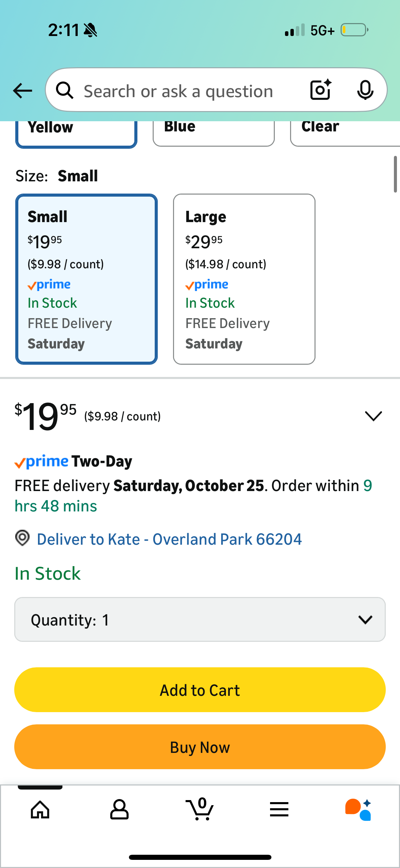The width and height of the screenshot is (400, 868).
Task: Open the shopping cart icon
Action: (200, 810)
